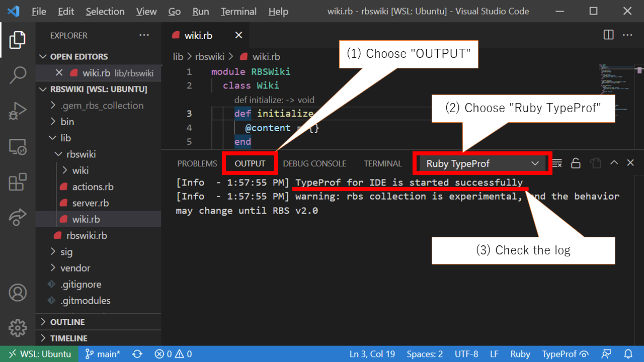
Task: Maximize the panel with chevron up
Action: click(x=614, y=163)
